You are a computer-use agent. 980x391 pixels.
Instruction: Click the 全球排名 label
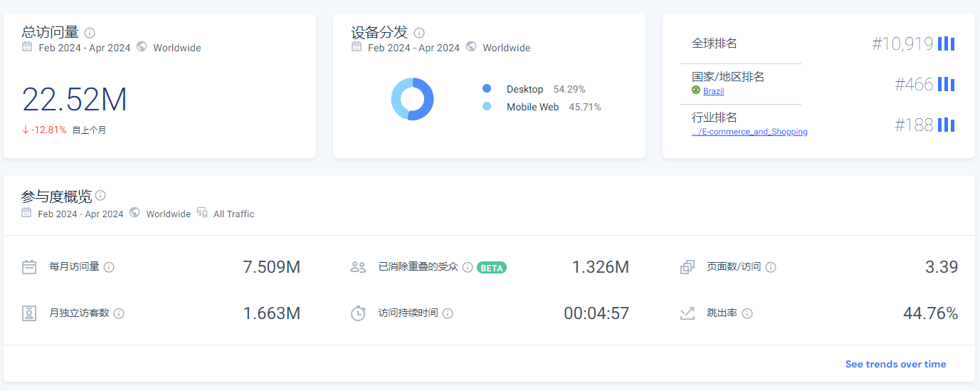[x=715, y=43]
